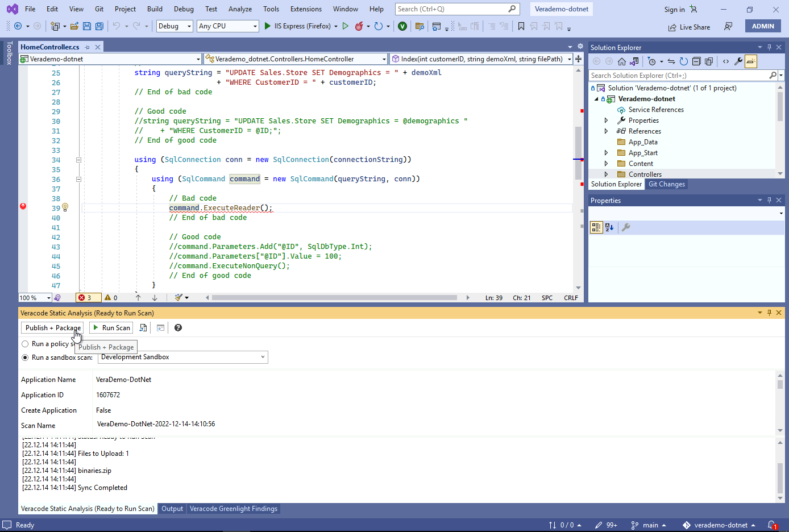Click Alphabetical sort icon in Properties panel

click(x=609, y=227)
